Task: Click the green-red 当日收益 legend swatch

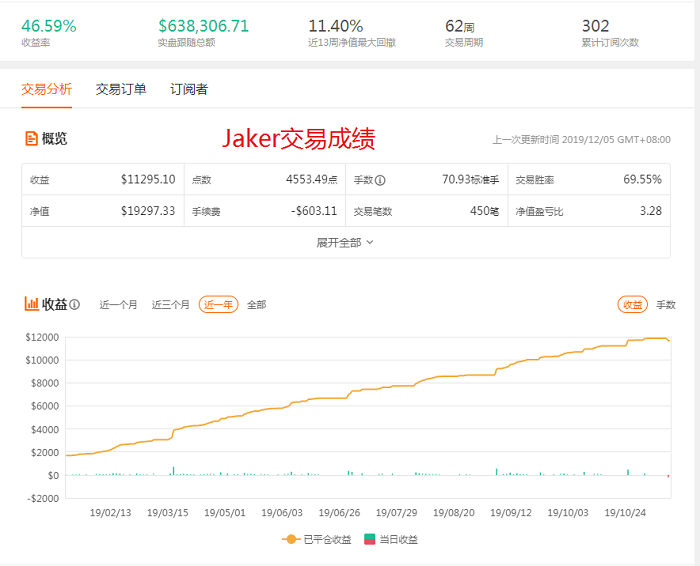Action: [370, 539]
